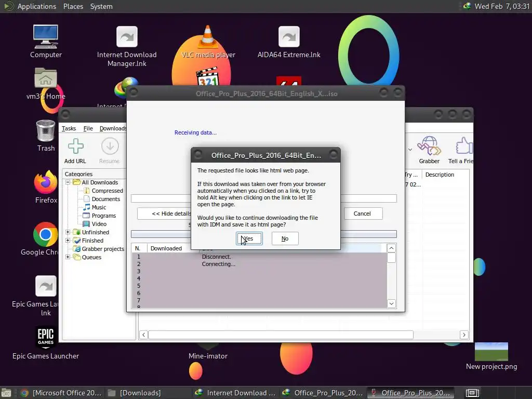532x399 pixels.
Task: Click the Mine-imator desktop label
Action: [208, 356]
